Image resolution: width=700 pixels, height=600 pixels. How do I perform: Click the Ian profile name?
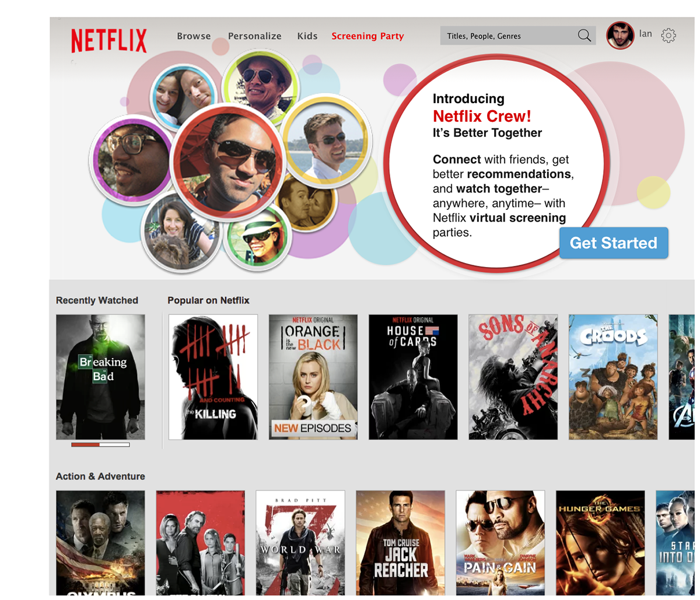[x=645, y=34]
